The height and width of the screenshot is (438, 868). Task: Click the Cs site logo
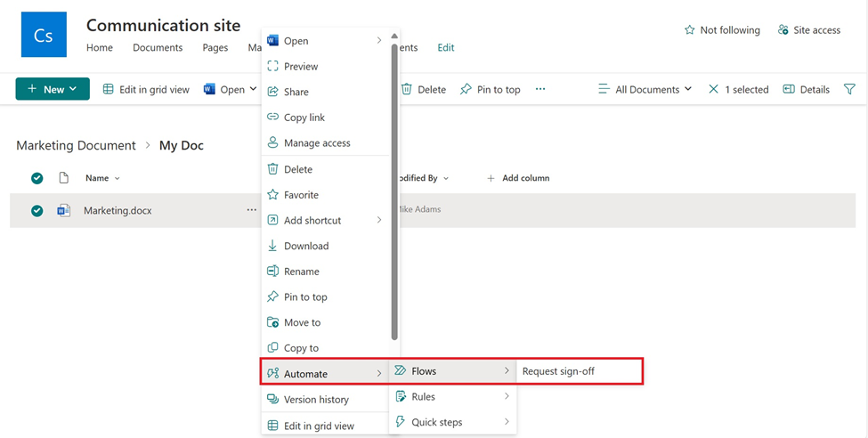44,35
